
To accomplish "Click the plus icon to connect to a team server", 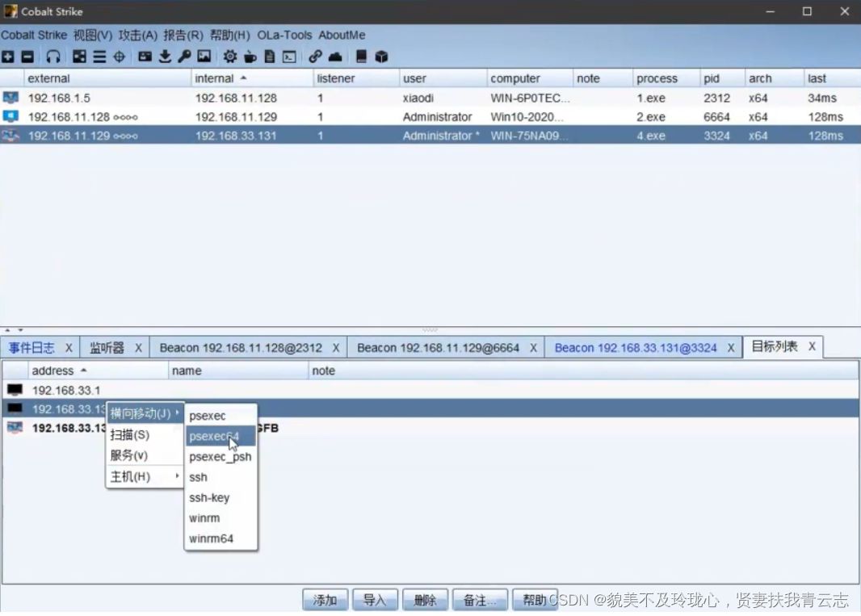I will tap(8, 57).
